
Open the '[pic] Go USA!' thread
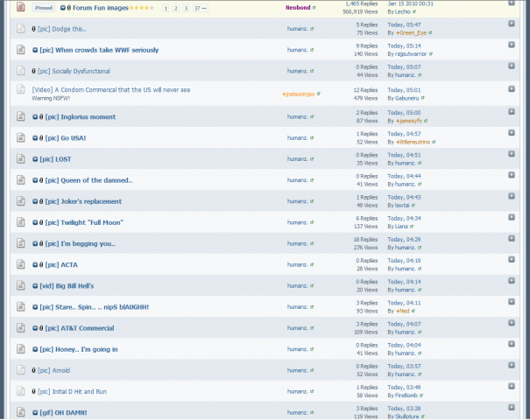tap(66, 138)
